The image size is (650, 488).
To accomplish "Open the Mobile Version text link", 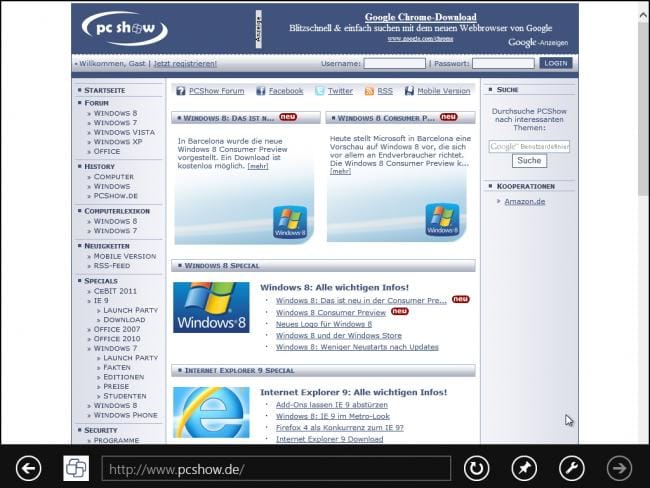I will click(444, 91).
